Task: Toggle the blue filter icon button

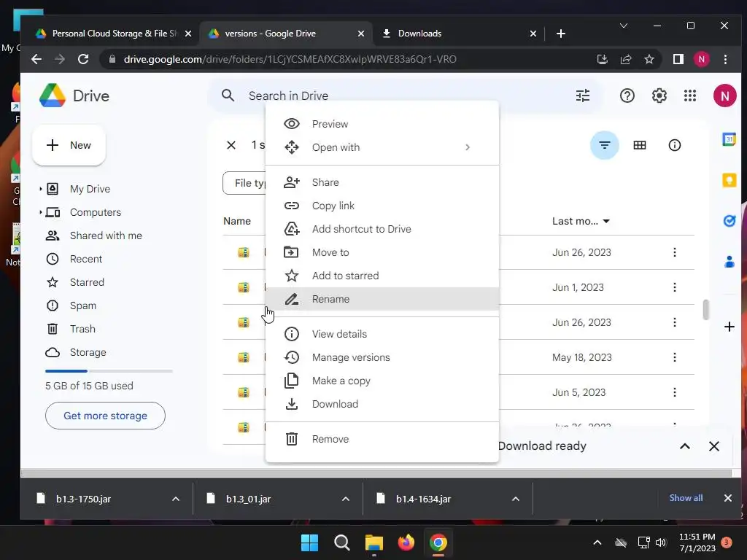Action: (x=605, y=145)
